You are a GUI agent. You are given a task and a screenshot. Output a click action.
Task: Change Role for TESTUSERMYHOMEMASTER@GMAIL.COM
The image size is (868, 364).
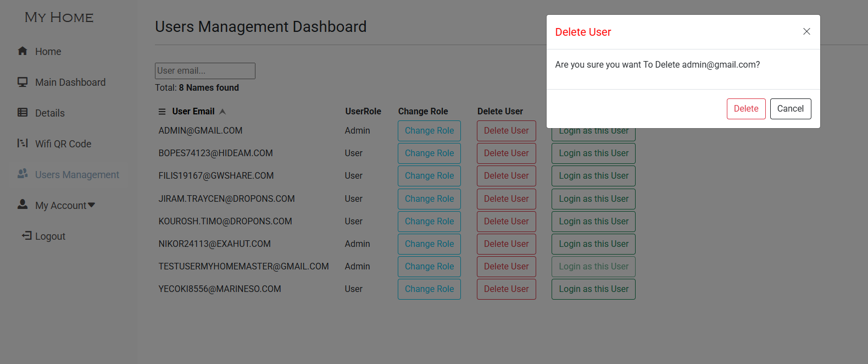(x=429, y=267)
